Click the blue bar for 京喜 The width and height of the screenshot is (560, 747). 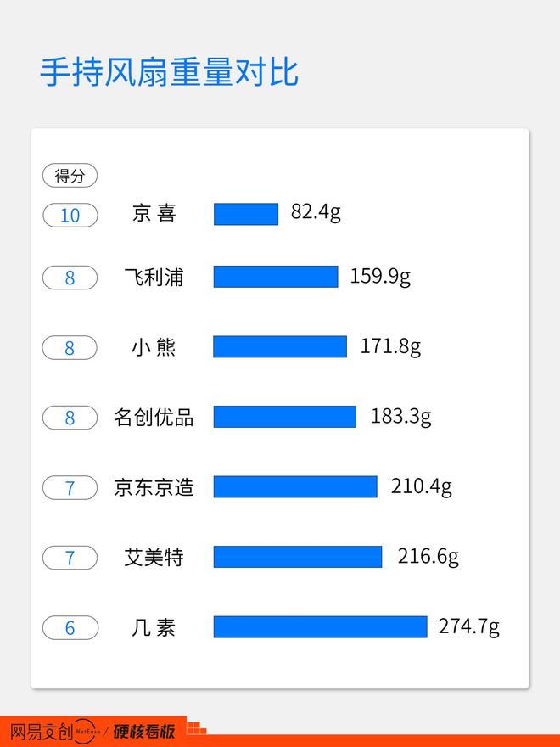pos(246,214)
